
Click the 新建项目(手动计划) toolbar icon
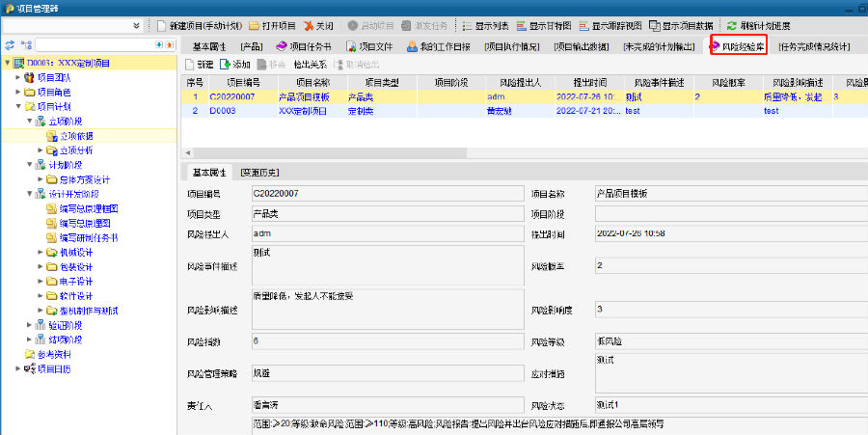pos(164,26)
